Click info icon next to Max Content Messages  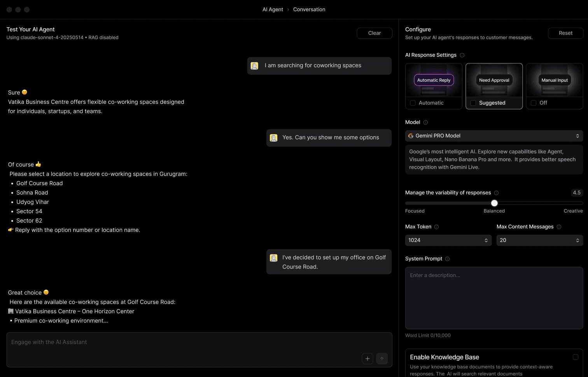559,227
